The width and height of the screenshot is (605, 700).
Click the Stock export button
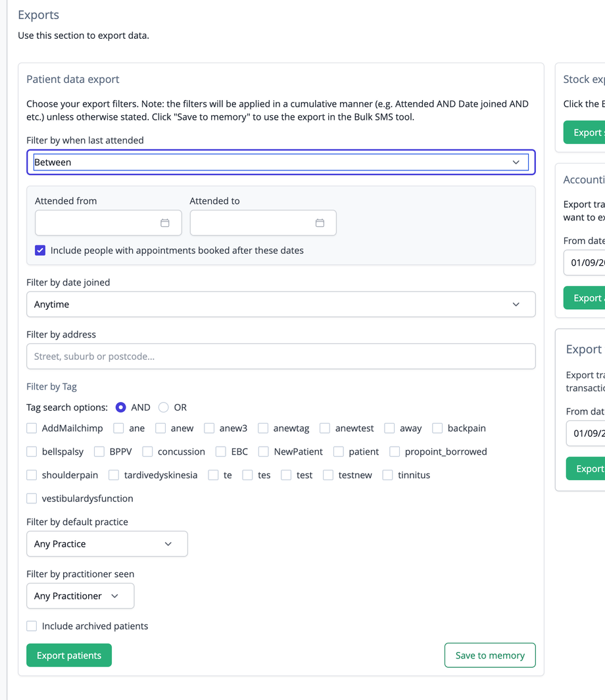point(585,133)
